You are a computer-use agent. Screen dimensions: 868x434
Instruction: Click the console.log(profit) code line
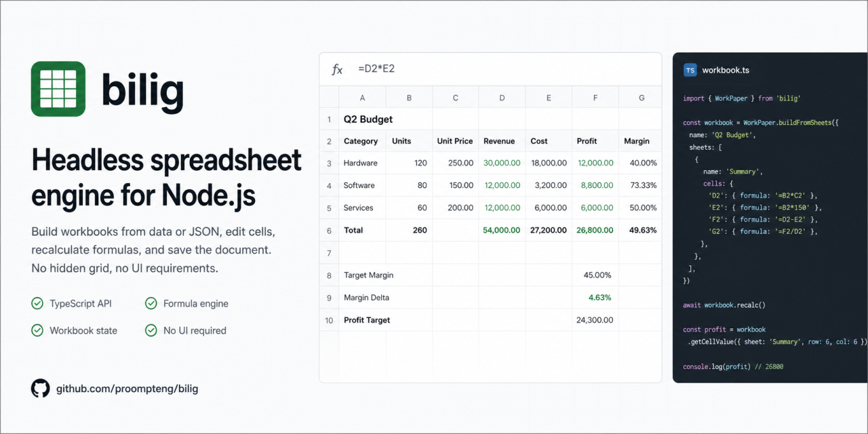733,367
